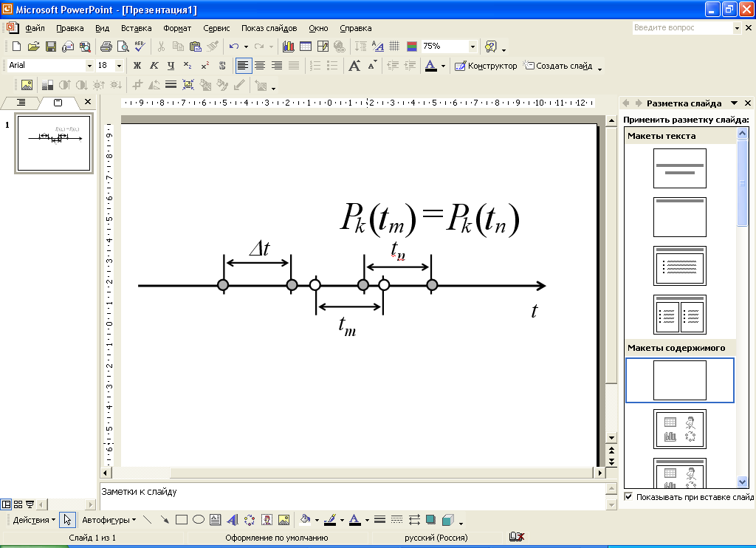Click the Help question mark icon
Viewport: 756px width, 548px height.
click(490, 47)
